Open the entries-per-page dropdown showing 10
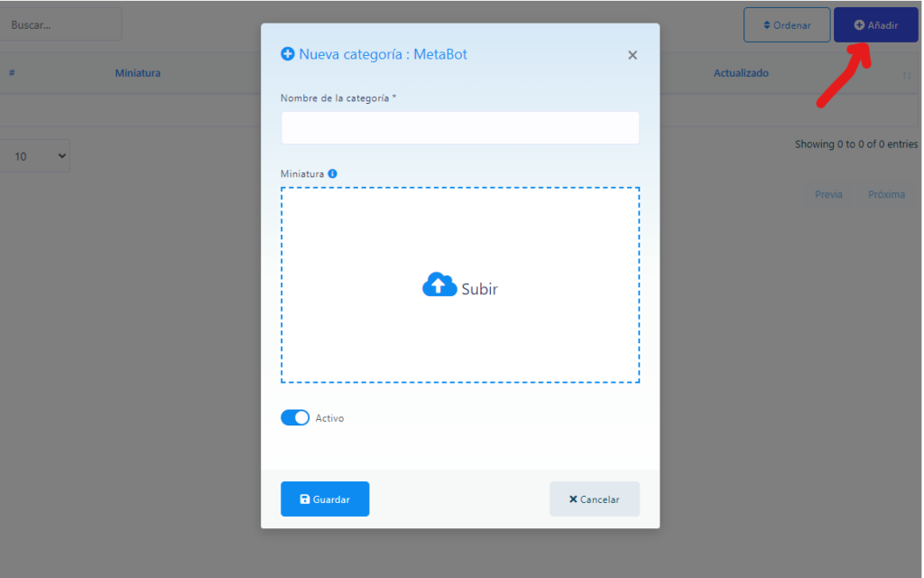 34,155
